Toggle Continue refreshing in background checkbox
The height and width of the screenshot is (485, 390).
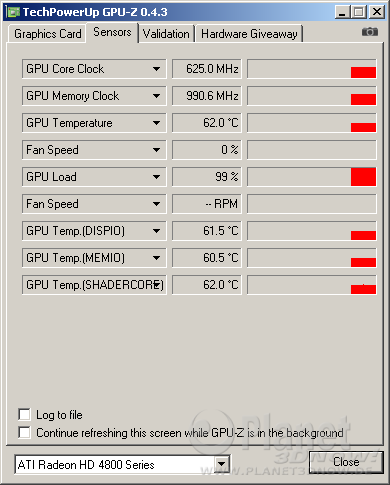(24, 432)
